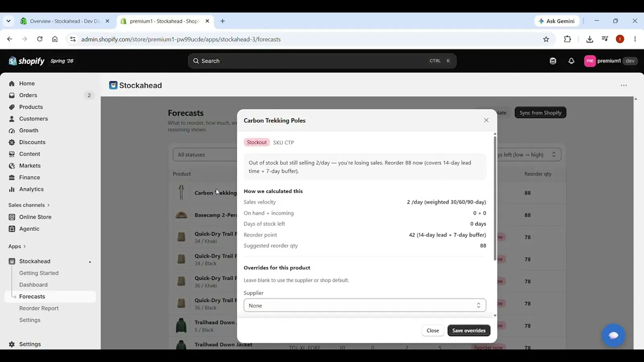Open Stockahead Settings submenu item
This screenshot has width=644, height=362.
(30, 320)
